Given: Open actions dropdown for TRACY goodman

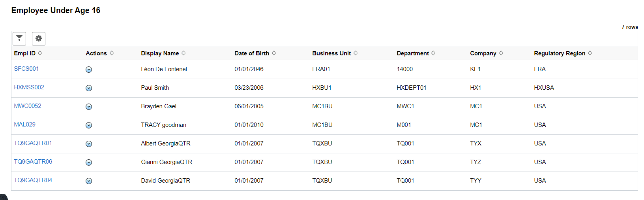Looking at the screenshot, I should pyautogui.click(x=89, y=125).
